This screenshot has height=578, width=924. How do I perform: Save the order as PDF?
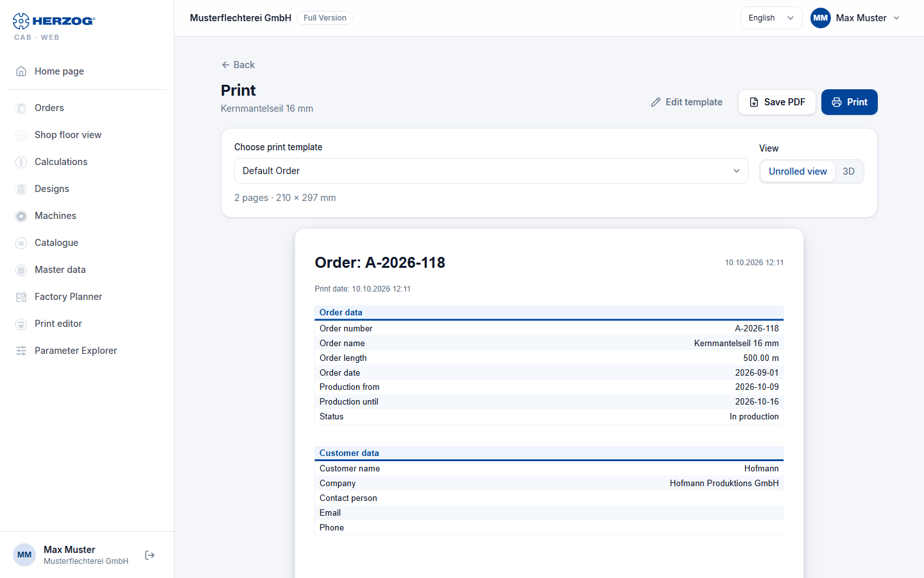[x=777, y=102]
